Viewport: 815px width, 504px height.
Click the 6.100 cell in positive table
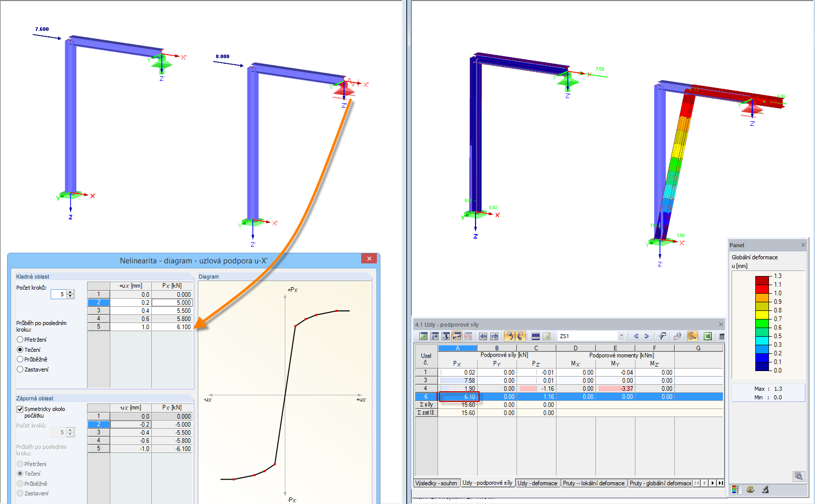coord(172,327)
